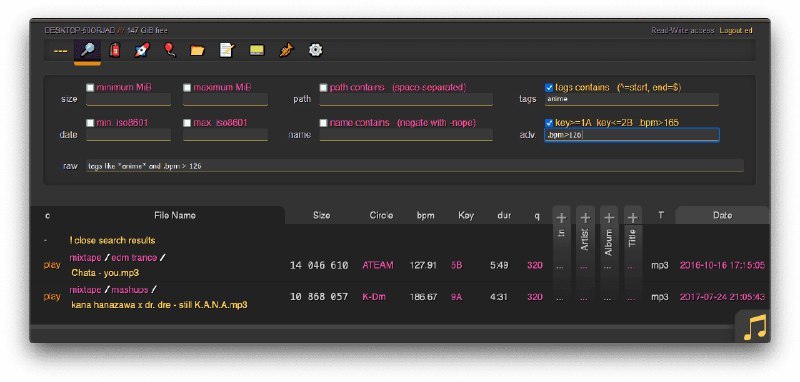Sort results by q header
The width and height of the screenshot is (800, 382).
click(537, 215)
